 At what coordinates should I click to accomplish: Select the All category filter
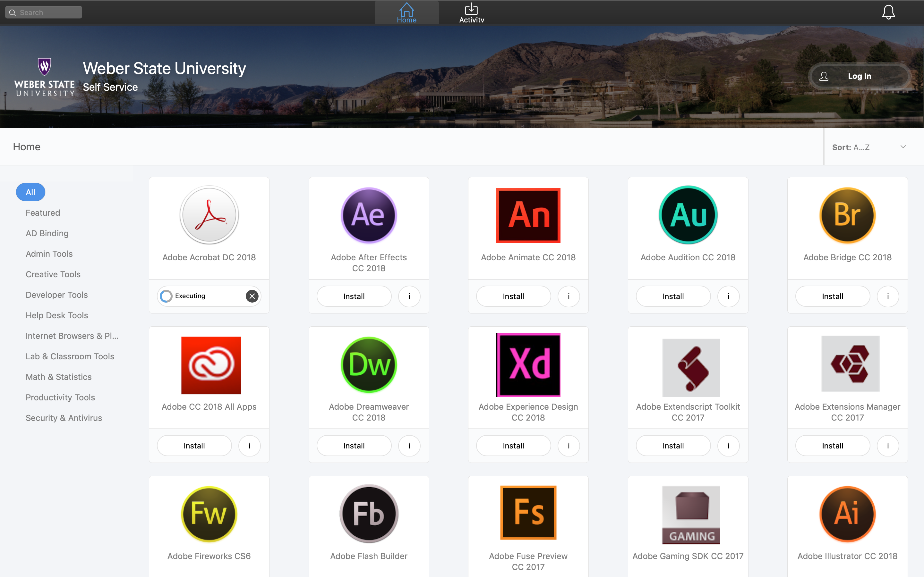click(x=30, y=192)
